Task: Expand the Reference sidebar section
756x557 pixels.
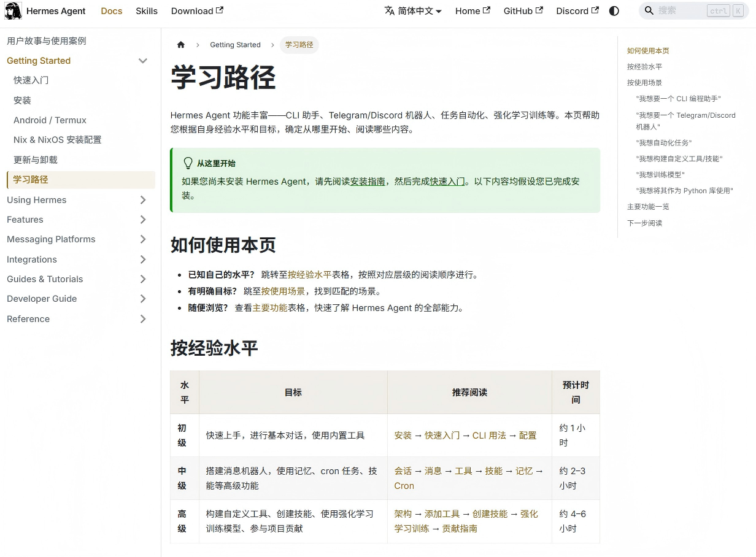Action: (x=143, y=319)
